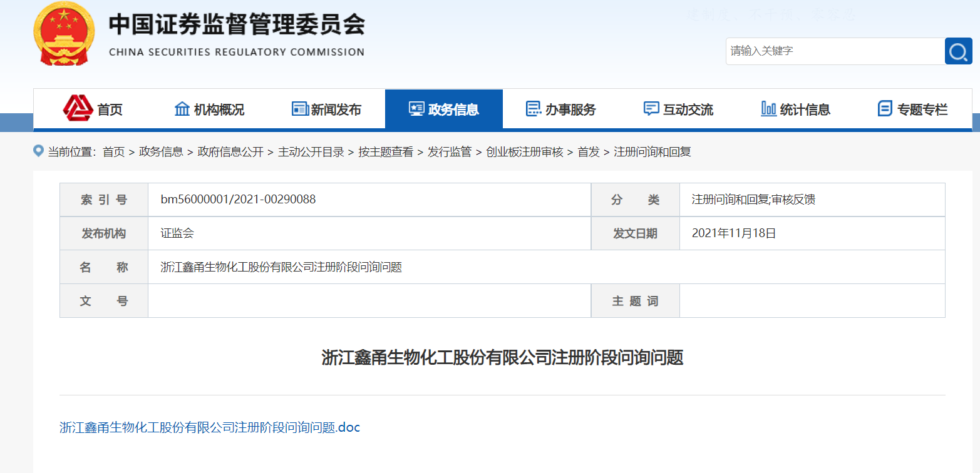Click the 文号 label cell
This screenshot has width=980, height=473.
click(x=104, y=301)
